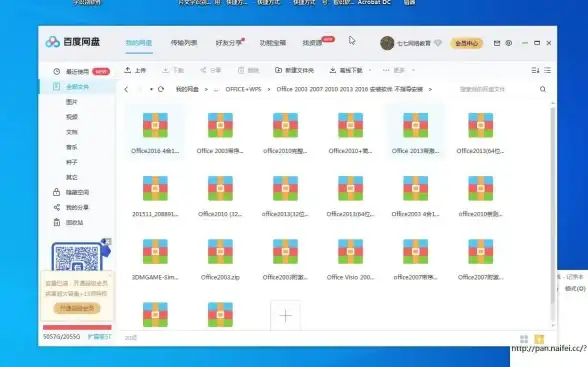Filter by 视频 in the sidebar
Screen dimensions: 588x367
point(72,117)
